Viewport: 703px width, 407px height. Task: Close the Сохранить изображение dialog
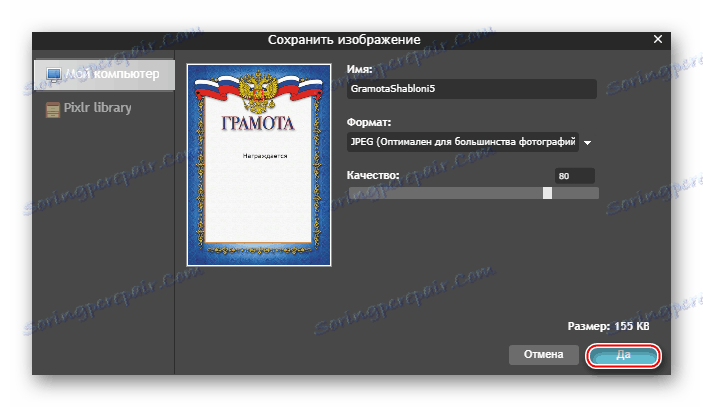pyautogui.click(x=658, y=39)
